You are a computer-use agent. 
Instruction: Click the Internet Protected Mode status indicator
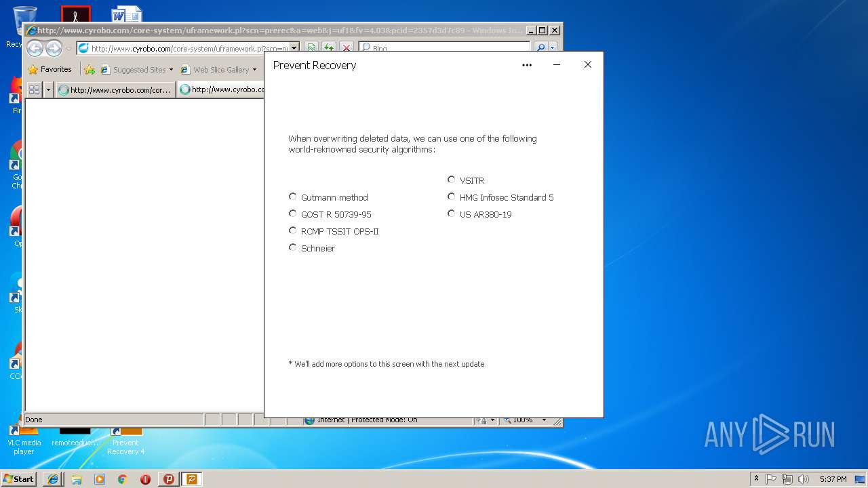366,420
